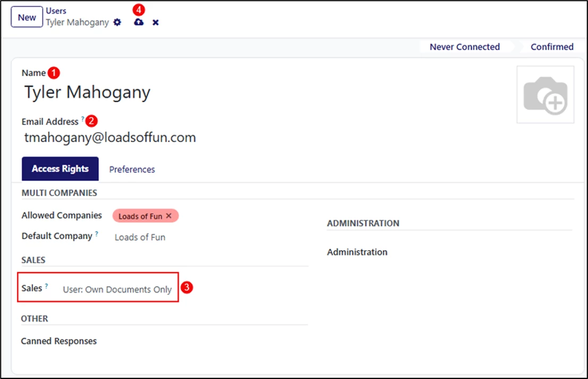Save the record with the cloud upload icon
The width and height of the screenshot is (588, 379).
[x=139, y=22]
